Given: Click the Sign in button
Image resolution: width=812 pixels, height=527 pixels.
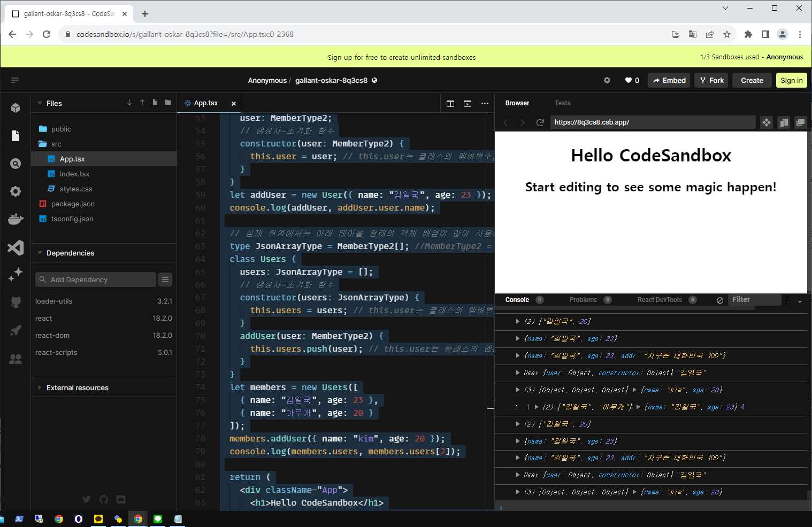Looking at the screenshot, I should pos(792,80).
